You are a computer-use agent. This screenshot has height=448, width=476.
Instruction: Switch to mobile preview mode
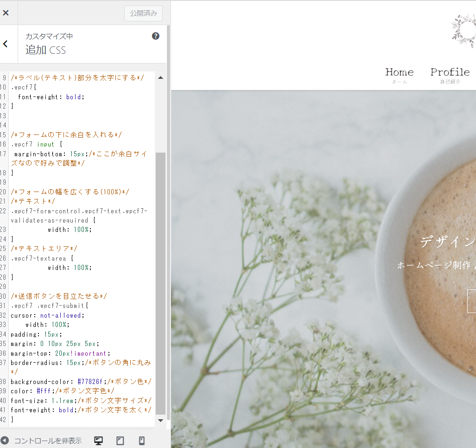click(x=142, y=440)
